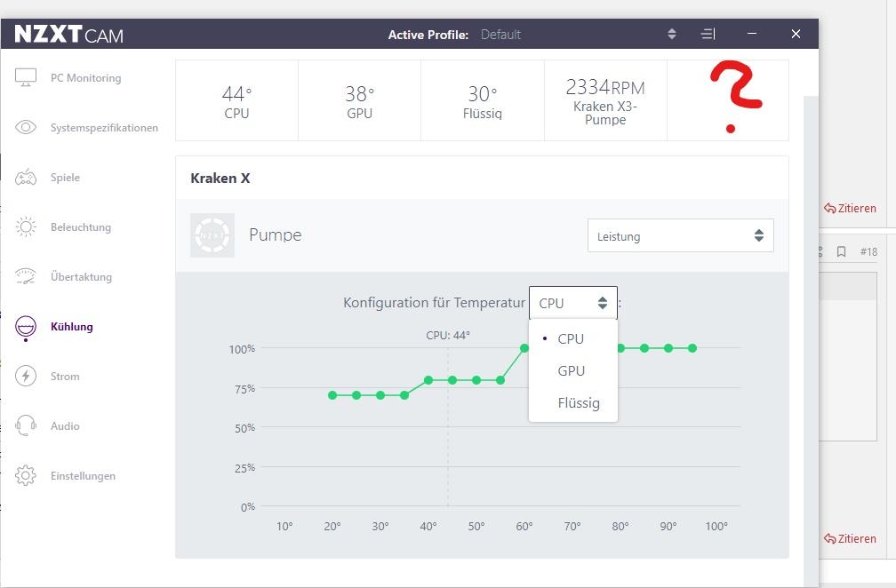Click upper Zitieren link in forum
Viewport: 896px width, 588px height.
pos(850,209)
